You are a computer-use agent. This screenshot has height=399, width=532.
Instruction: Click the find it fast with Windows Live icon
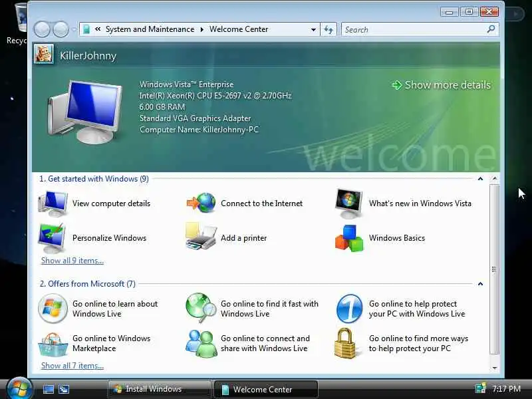coord(201,308)
